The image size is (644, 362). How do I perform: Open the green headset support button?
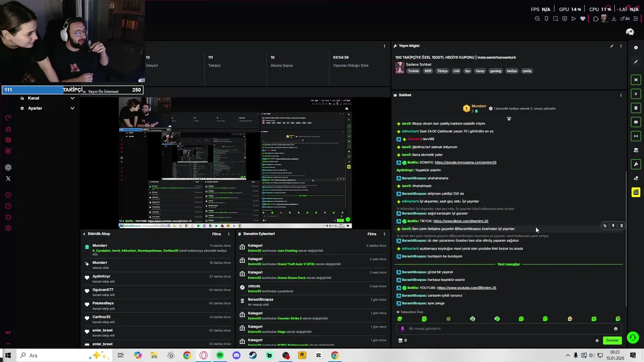point(633,338)
